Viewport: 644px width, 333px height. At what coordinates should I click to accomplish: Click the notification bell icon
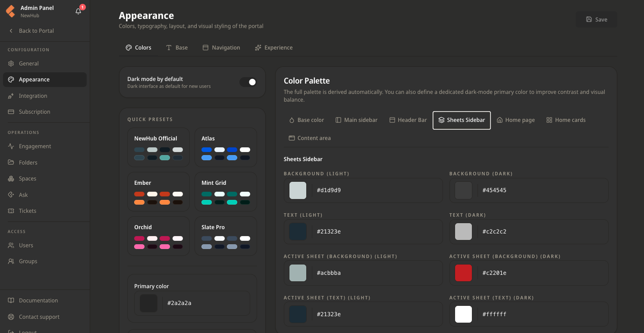coord(78,12)
